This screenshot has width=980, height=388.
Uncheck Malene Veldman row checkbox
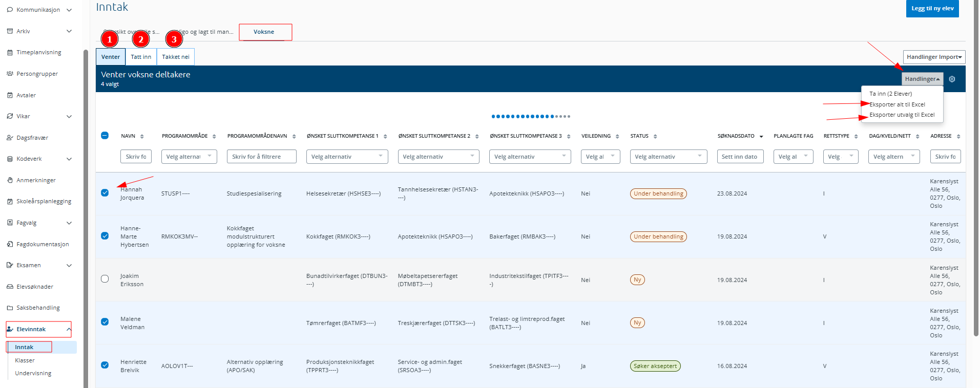pyautogui.click(x=105, y=322)
